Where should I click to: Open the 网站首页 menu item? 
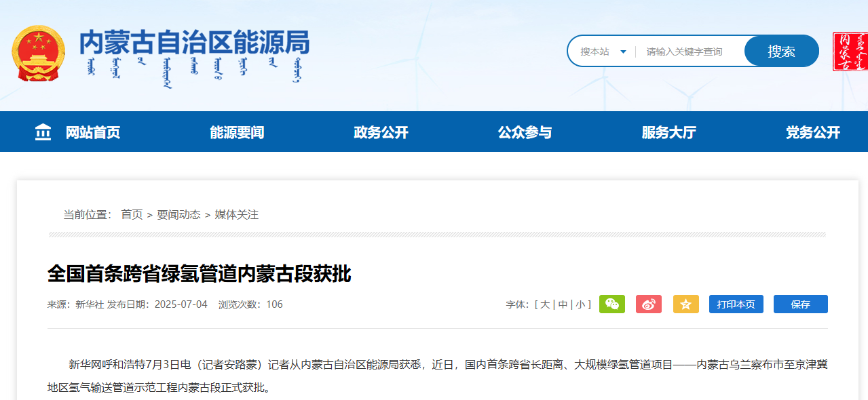pos(93,132)
